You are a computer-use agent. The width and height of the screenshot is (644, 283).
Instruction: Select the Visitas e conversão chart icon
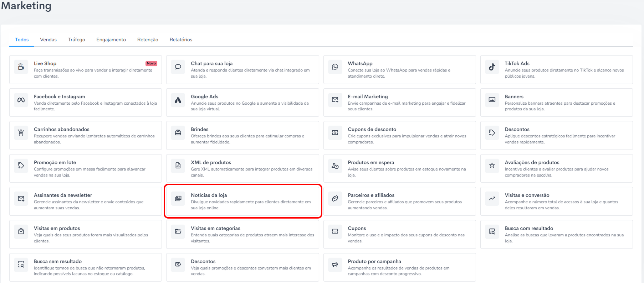[x=492, y=199]
